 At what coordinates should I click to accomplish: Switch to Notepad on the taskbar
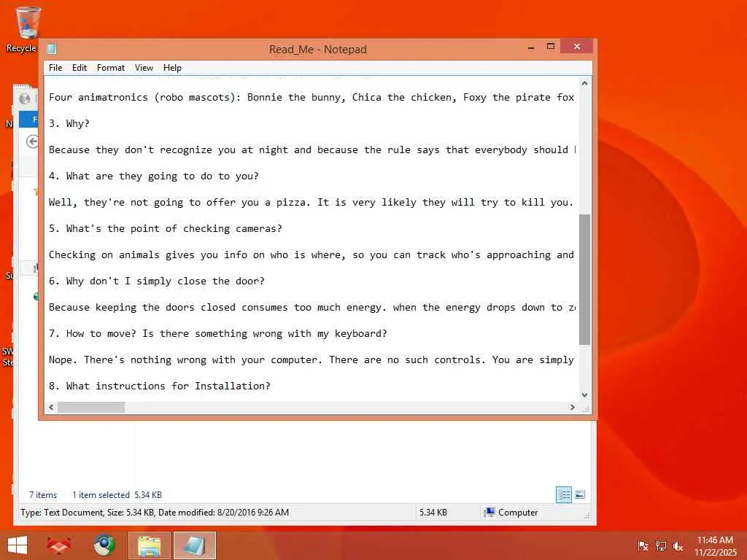click(x=194, y=545)
